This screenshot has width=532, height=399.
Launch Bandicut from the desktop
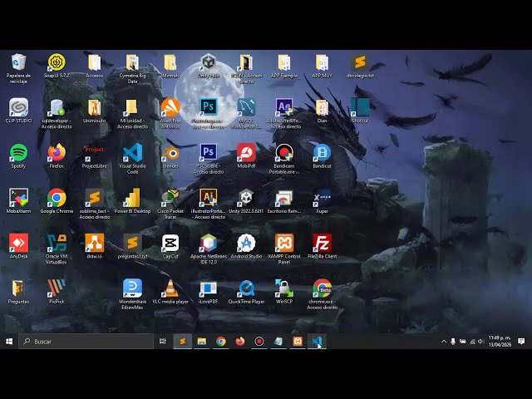[x=322, y=156]
